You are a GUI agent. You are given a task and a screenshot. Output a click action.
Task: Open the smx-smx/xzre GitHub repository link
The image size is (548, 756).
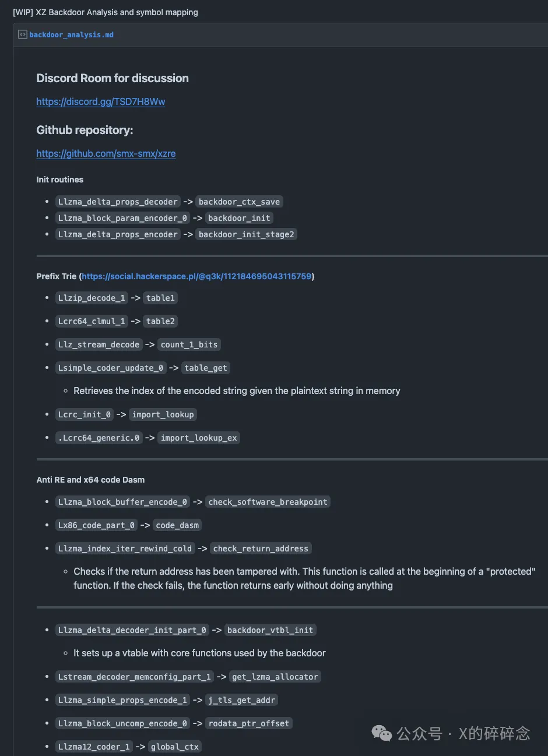[106, 153]
